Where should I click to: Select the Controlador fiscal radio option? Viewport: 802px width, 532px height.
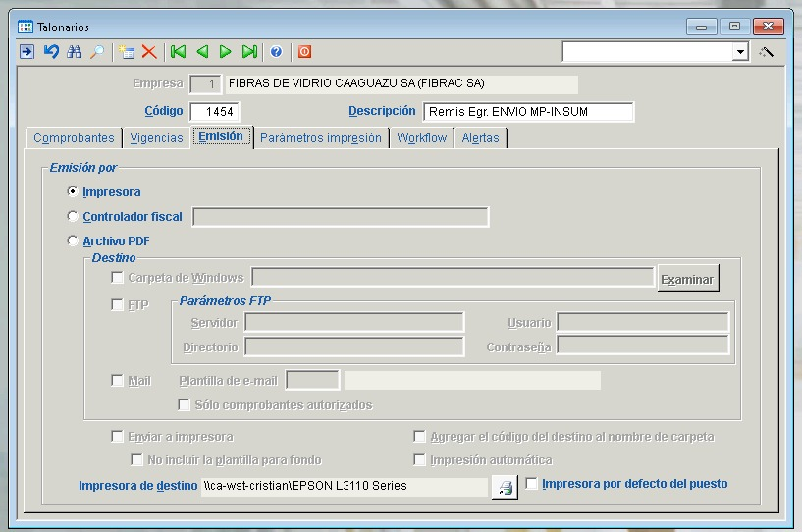(x=73, y=217)
